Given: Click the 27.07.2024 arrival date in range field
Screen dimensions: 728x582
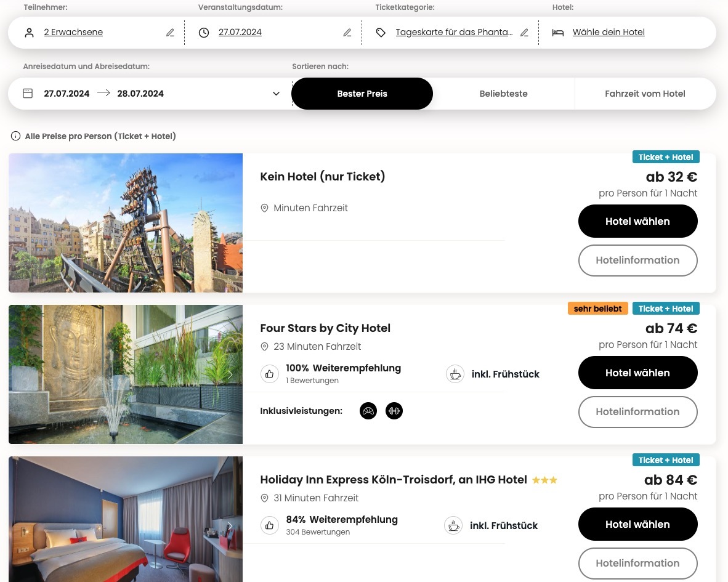Looking at the screenshot, I should 67,93.
